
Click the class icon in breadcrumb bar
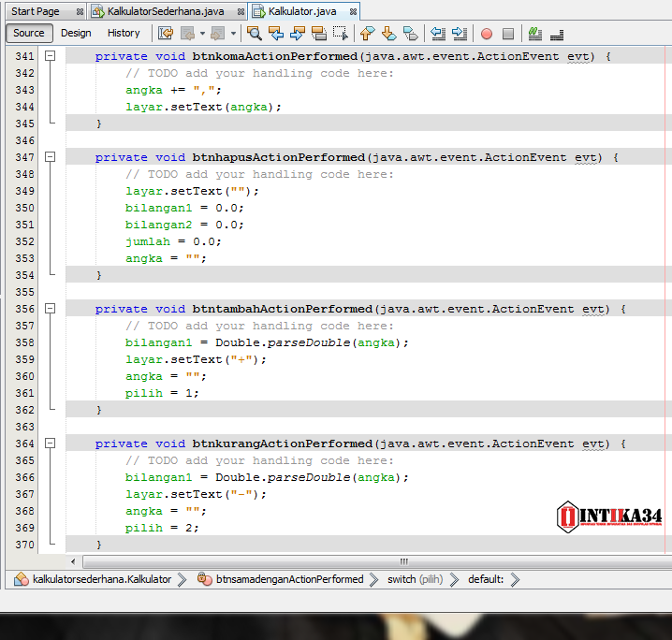click(x=22, y=579)
